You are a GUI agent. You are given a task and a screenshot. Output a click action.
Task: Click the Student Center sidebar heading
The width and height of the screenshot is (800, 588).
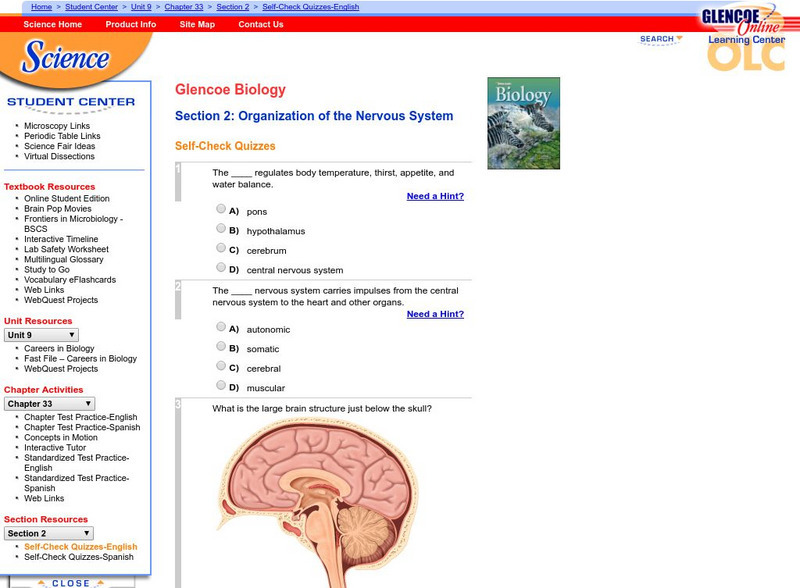71,102
